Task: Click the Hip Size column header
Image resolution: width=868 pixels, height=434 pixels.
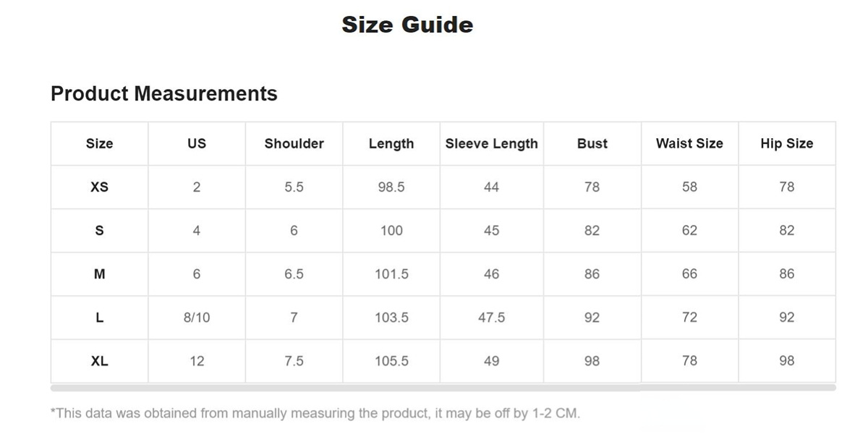Action: click(786, 143)
